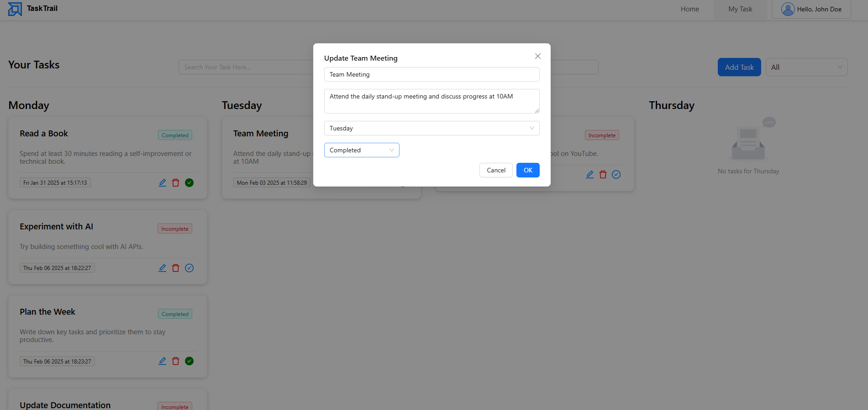The height and width of the screenshot is (410, 868).
Task: Expand the All filter dropdown
Action: click(x=806, y=67)
